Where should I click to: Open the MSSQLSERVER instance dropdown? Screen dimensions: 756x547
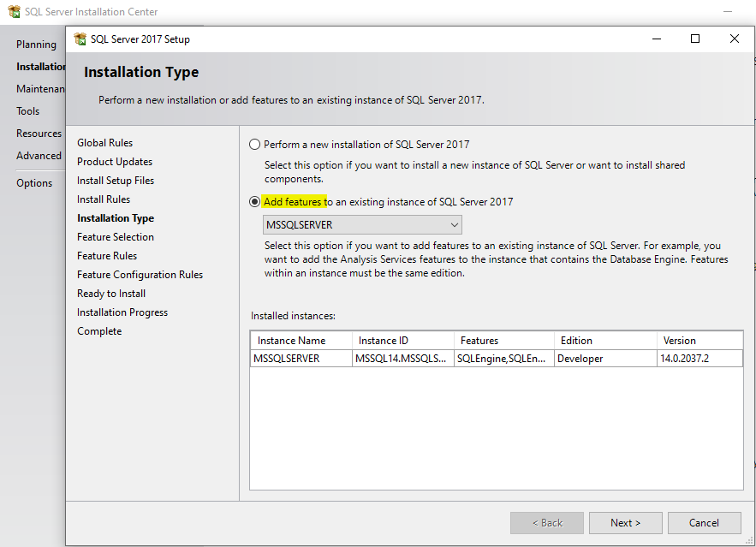pyautogui.click(x=362, y=225)
